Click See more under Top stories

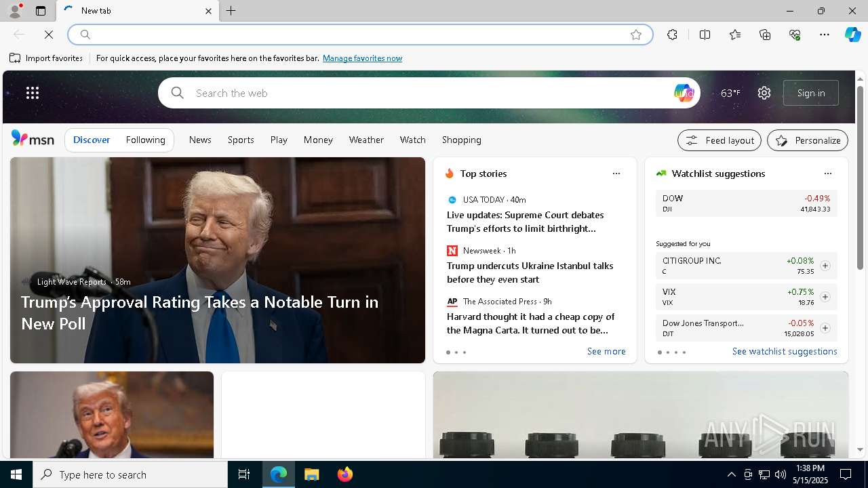606,351
